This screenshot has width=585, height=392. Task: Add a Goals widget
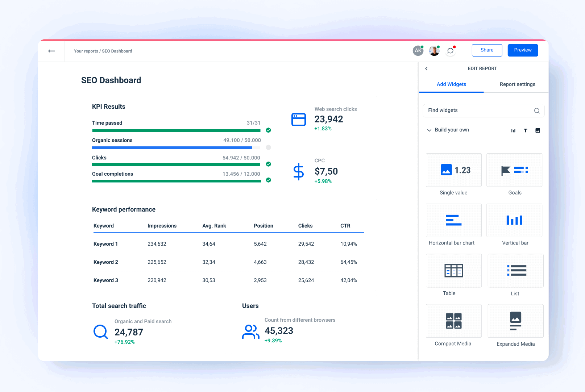click(x=514, y=170)
